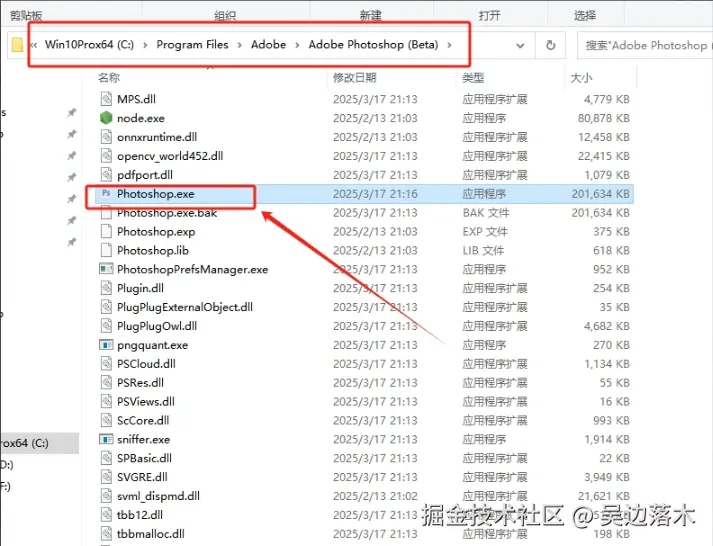
Task: Select the node.exe file name
Action: coord(141,118)
